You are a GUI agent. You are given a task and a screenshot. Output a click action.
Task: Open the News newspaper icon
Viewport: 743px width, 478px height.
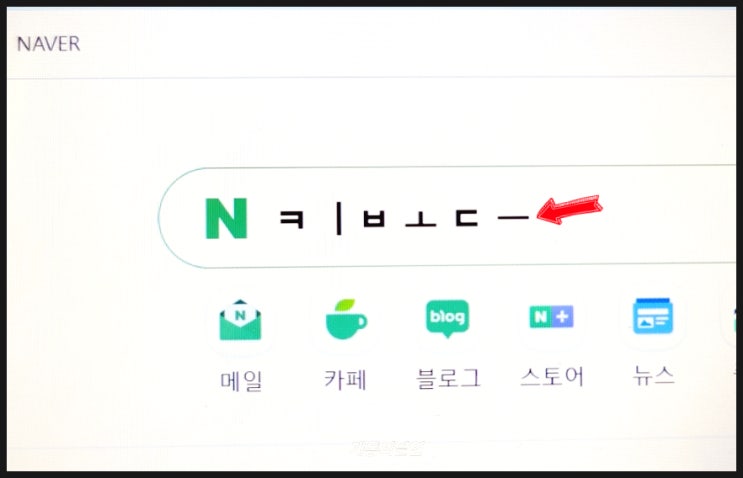click(653, 316)
